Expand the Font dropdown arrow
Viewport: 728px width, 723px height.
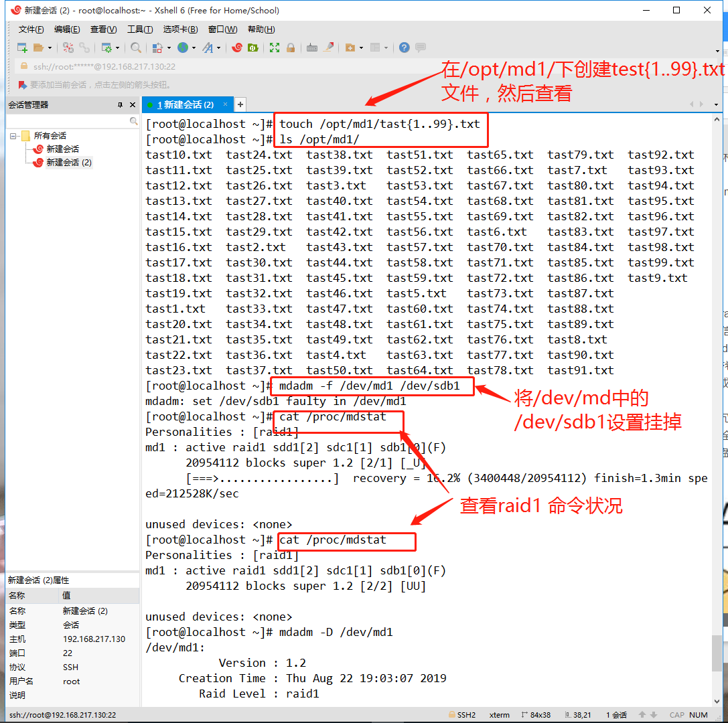[x=219, y=48]
